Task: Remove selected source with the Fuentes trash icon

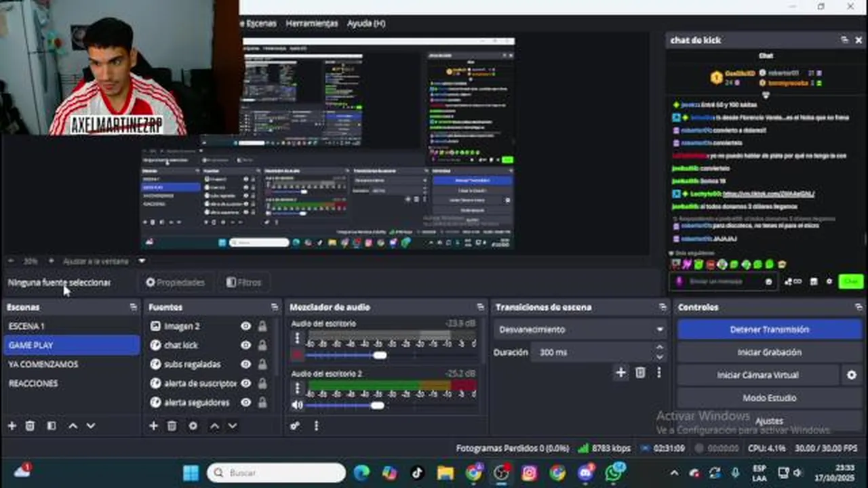Action: click(x=172, y=426)
